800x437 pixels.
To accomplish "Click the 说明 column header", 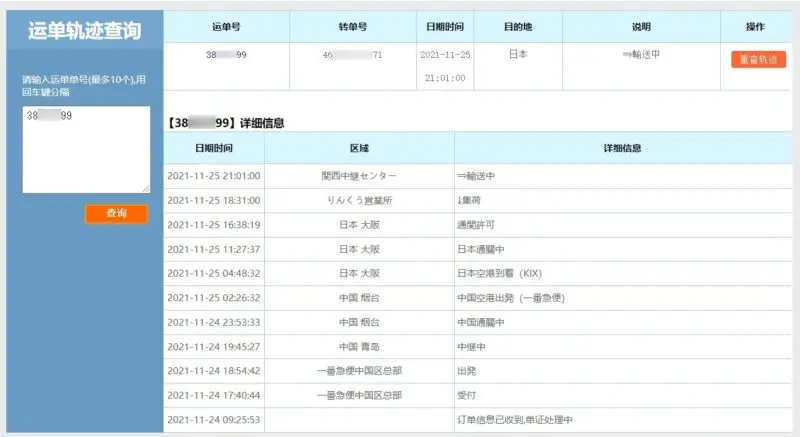I will coord(641,27).
